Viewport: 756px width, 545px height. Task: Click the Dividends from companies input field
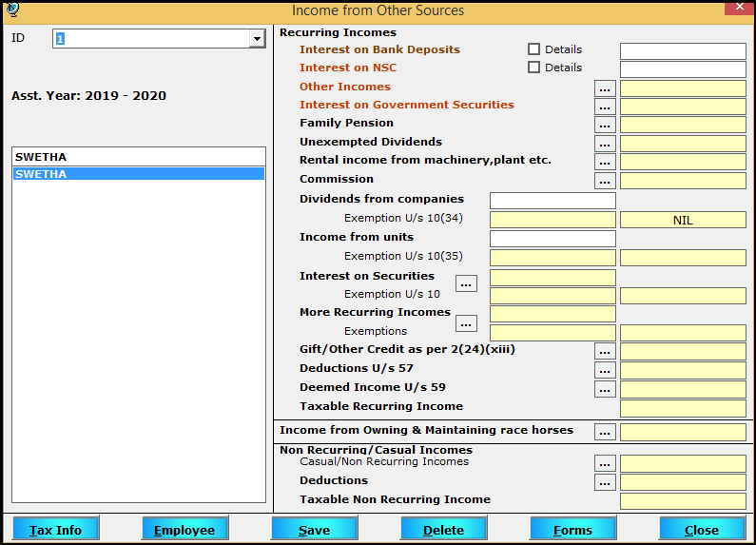pyautogui.click(x=552, y=201)
